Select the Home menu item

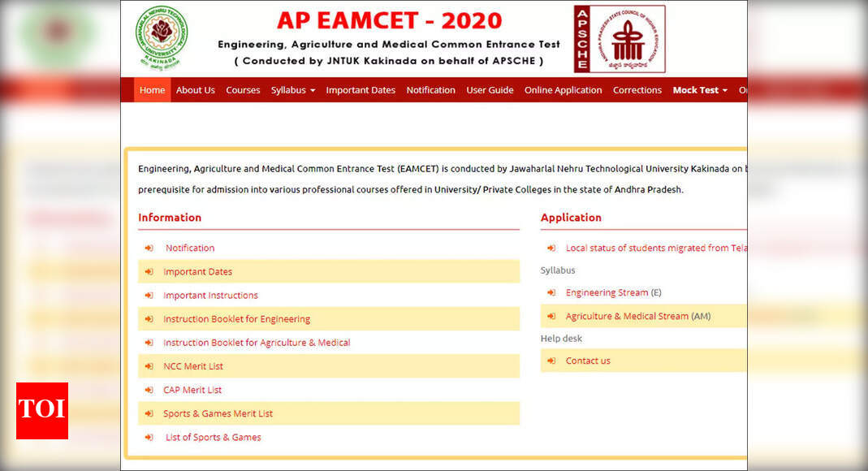pyautogui.click(x=152, y=90)
